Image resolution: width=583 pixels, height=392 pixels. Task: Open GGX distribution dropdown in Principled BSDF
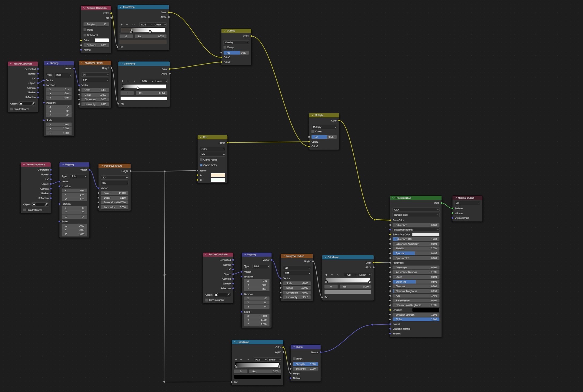[416, 210]
